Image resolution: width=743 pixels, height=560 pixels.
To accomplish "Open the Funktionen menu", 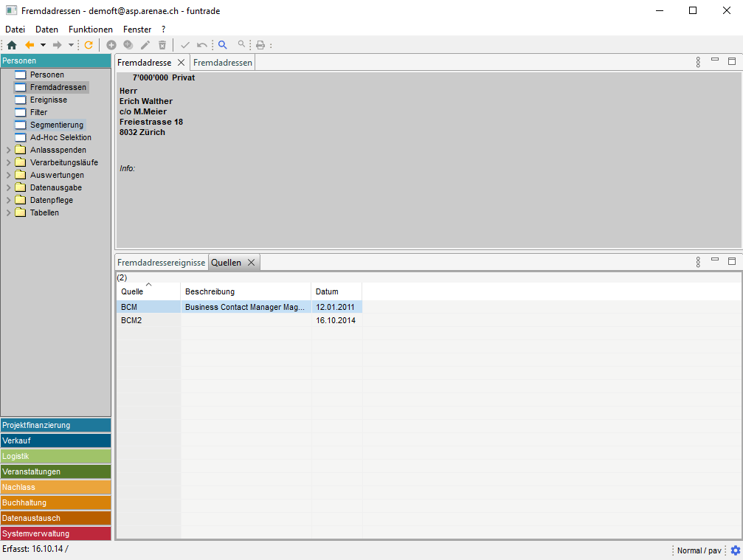I will [90, 30].
